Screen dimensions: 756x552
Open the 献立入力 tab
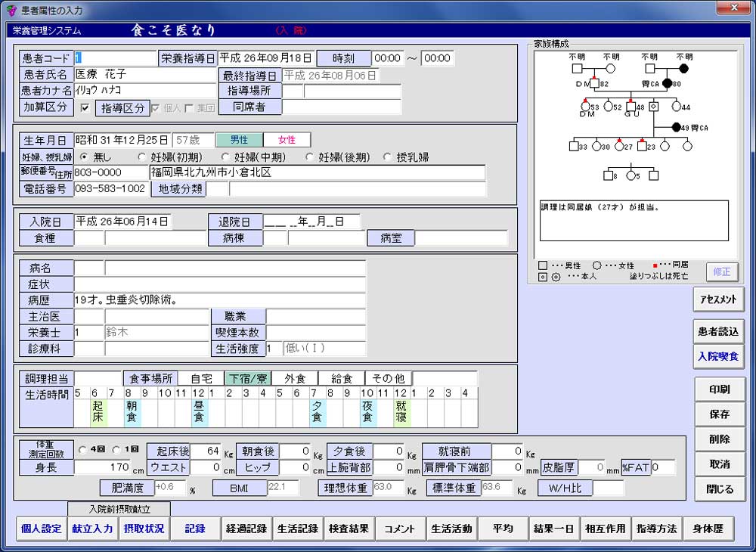coord(92,529)
